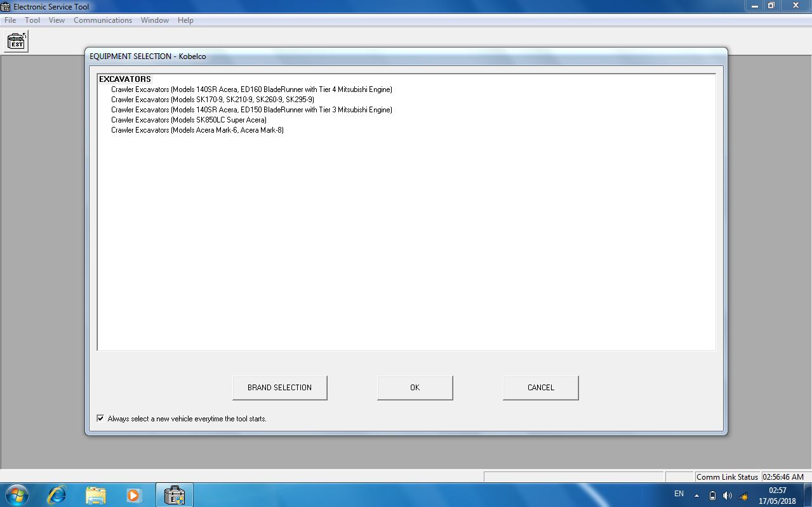The image size is (812, 507).
Task: Open Windows Media Player taskbar icon
Action: [133, 495]
